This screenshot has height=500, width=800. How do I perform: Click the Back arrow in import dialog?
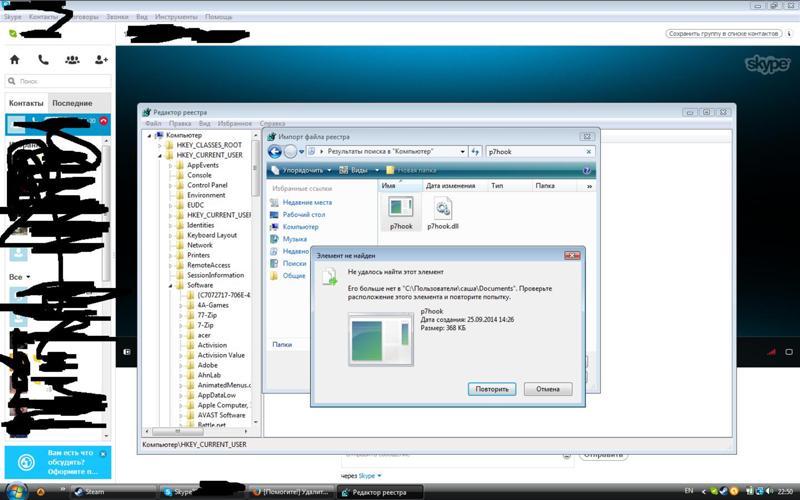pyautogui.click(x=273, y=151)
